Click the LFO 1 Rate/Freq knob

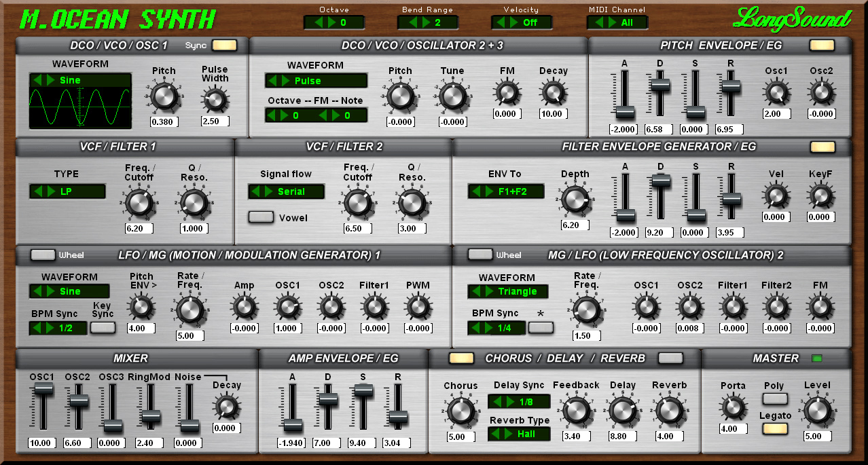(189, 310)
